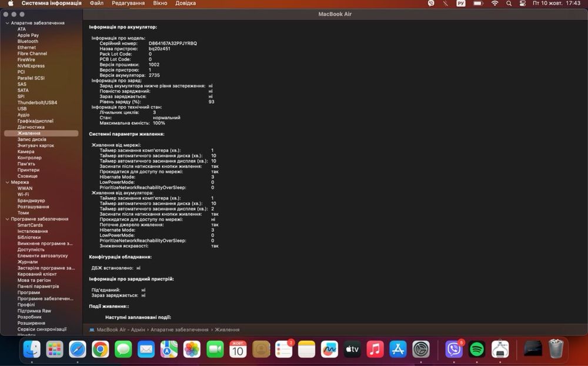
Task: Click the Максимальна ємність 100% row
Action: (x=132, y=123)
